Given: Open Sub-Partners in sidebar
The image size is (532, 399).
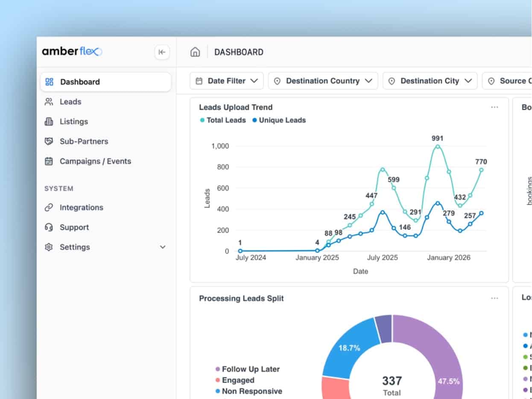Looking at the screenshot, I should pos(105,141).
